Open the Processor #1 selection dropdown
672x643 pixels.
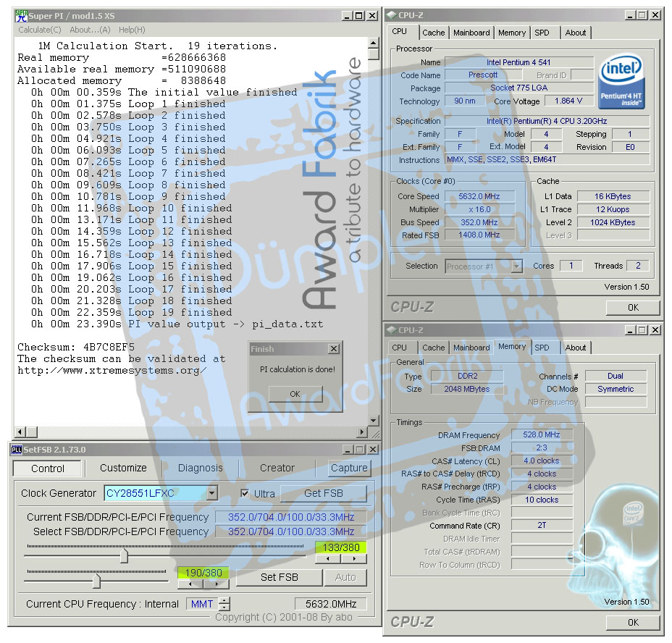(517, 266)
